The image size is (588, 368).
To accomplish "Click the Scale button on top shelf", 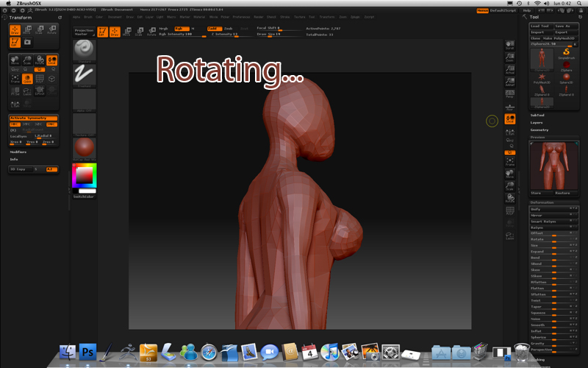I will click(139, 32).
